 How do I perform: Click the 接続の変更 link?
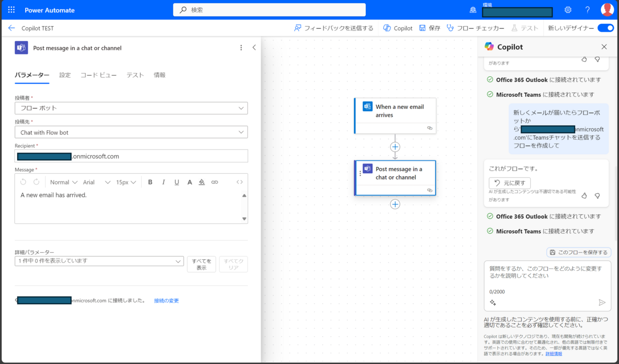coord(166,301)
